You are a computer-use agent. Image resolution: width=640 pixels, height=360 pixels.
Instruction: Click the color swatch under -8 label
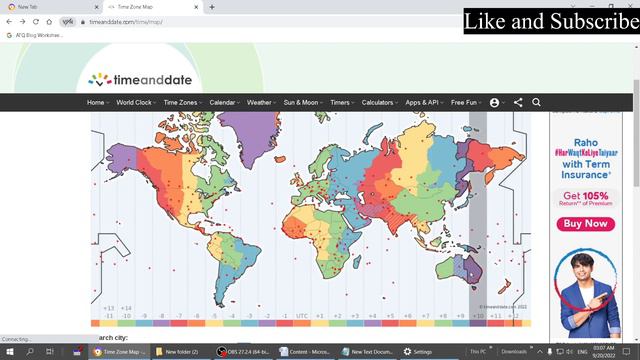click(x=162, y=323)
